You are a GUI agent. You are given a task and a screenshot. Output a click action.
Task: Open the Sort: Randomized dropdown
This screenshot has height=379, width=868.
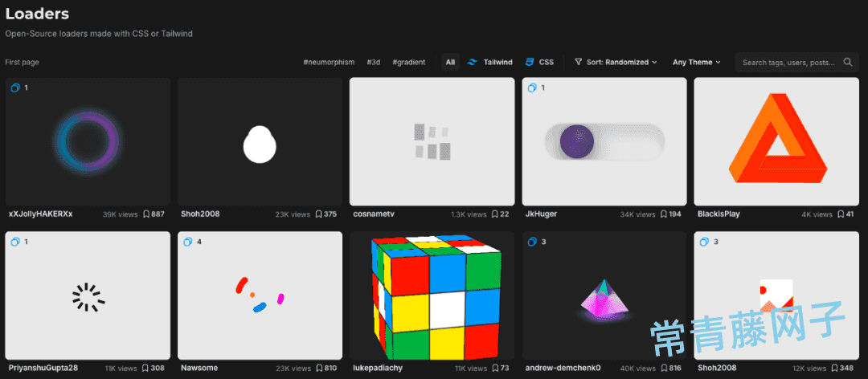(x=616, y=62)
